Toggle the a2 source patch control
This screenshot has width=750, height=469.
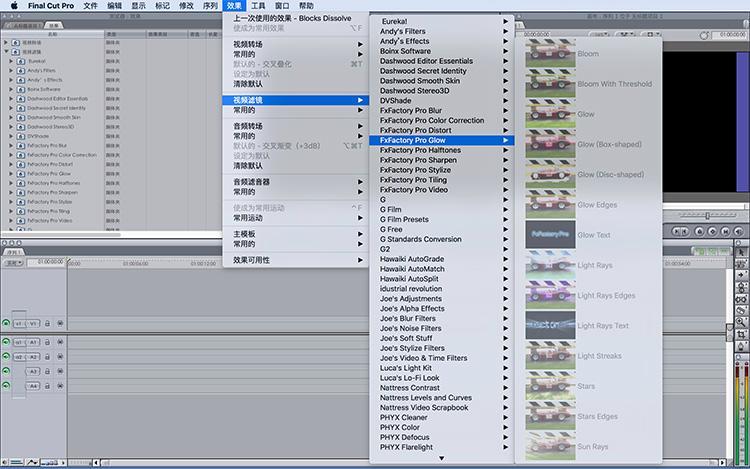click(x=19, y=357)
